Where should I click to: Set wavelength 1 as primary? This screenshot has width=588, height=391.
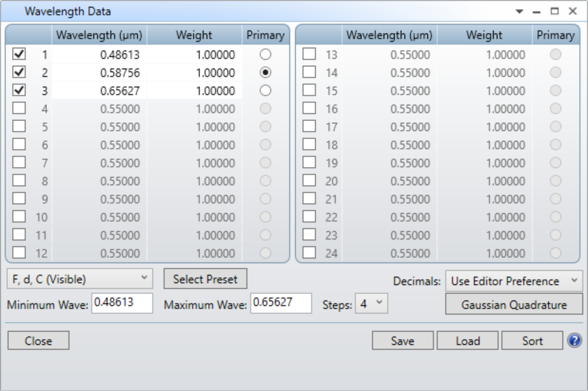click(x=266, y=55)
